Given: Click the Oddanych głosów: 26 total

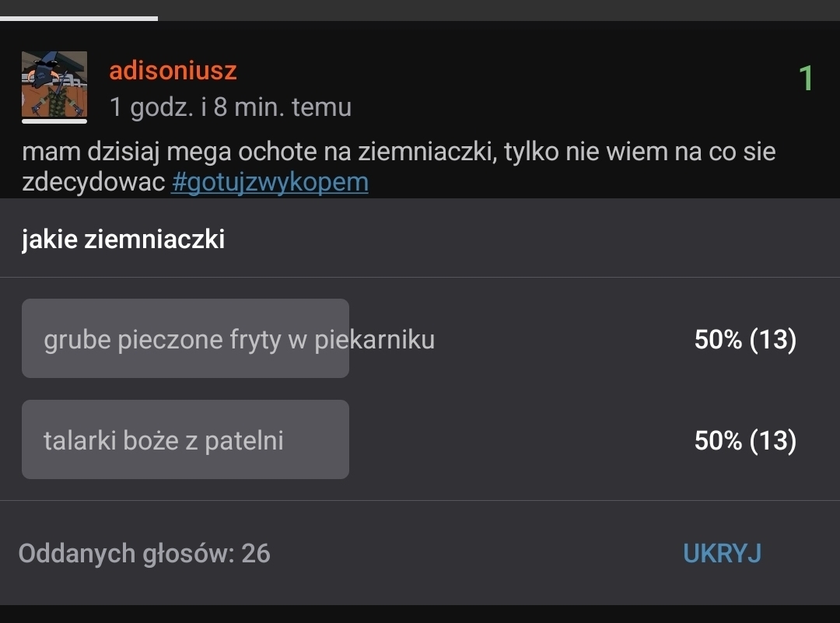Looking at the screenshot, I should click(x=144, y=553).
